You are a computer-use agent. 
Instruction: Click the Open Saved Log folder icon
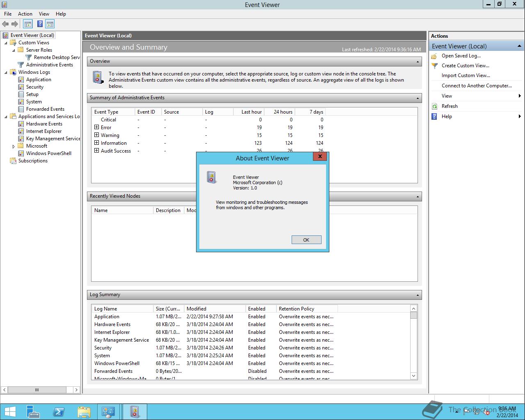coord(435,56)
